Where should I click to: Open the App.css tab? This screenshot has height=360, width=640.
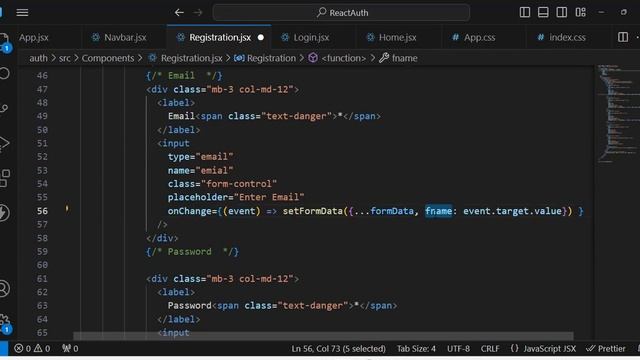(479, 38)
